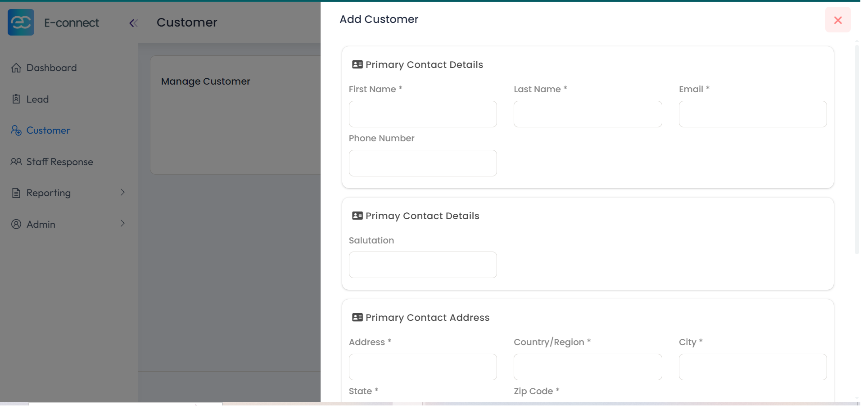Click the Add Customer panel scrollbar
This screenshot has height=414, width=868.
(857, 148)
